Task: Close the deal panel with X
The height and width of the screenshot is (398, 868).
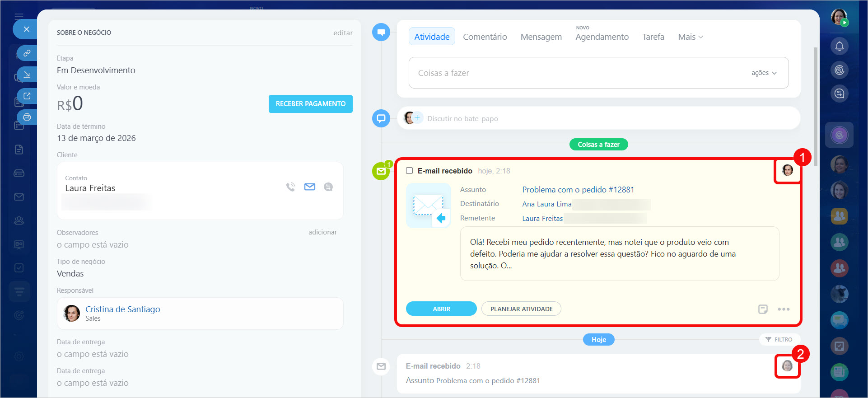Action: pos(26,29)
